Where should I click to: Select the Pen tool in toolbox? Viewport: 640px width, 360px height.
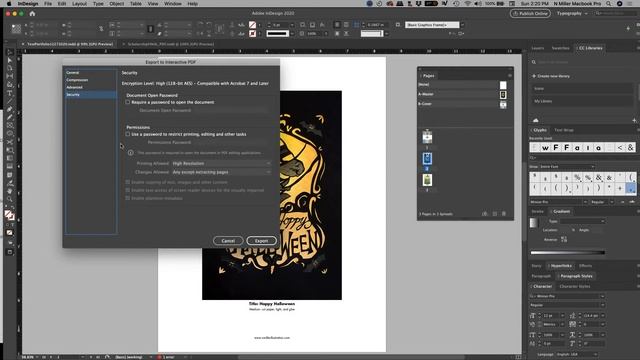[10, 109]
